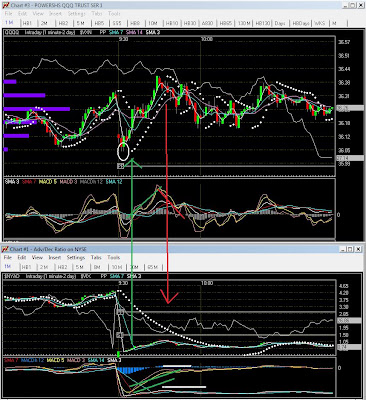Click the MACD 5 label in the QQQ indicator pane

[x=47, y=182]
